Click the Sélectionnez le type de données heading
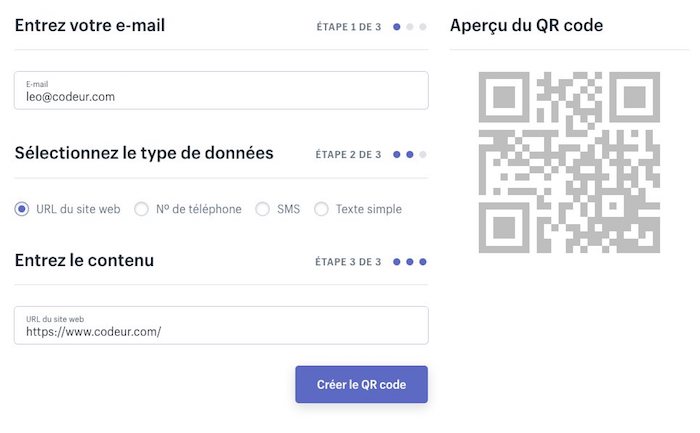This screenshot has width=700, height=433. pos(144,153)
